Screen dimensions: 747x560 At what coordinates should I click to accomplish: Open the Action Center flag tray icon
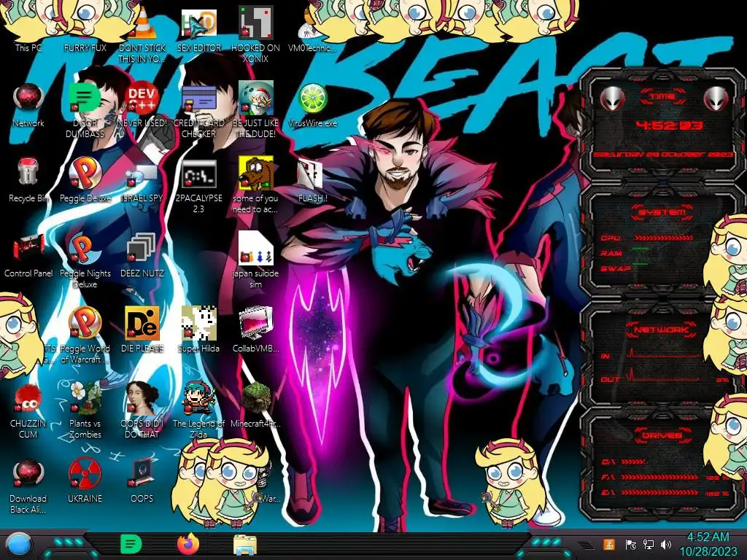[x=631, y=544]
